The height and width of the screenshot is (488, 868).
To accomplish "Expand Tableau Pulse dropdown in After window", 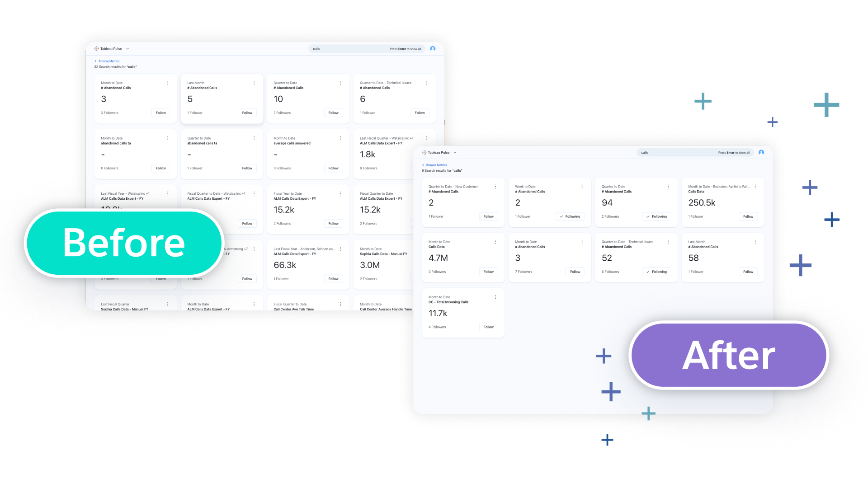I will 455,153.
